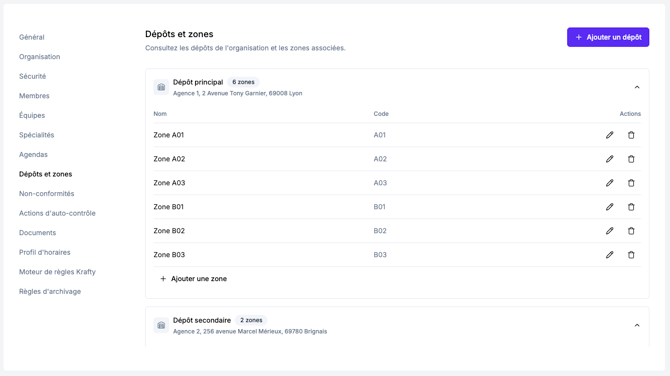Edit Zone A01 with the pencil icon

click(610, 135)
